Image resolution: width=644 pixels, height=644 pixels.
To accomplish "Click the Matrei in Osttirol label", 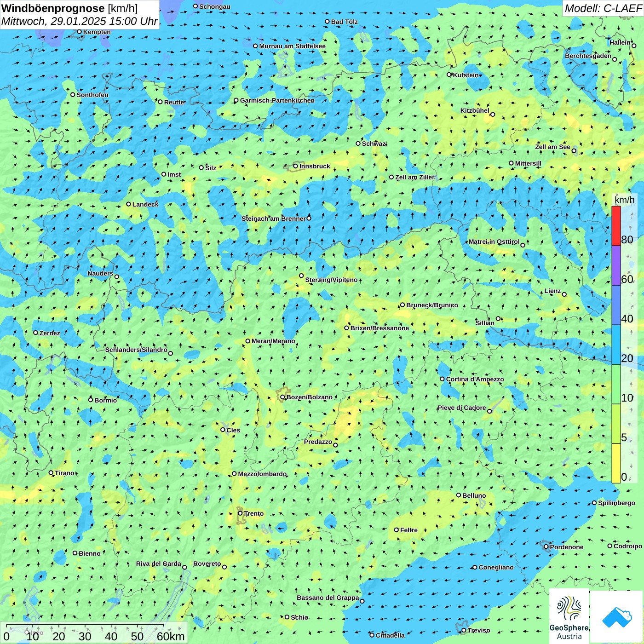I will [494, 241].
